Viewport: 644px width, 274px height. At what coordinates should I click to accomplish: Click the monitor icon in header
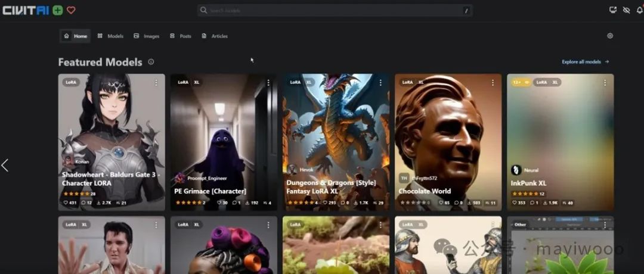click(613, 10)
